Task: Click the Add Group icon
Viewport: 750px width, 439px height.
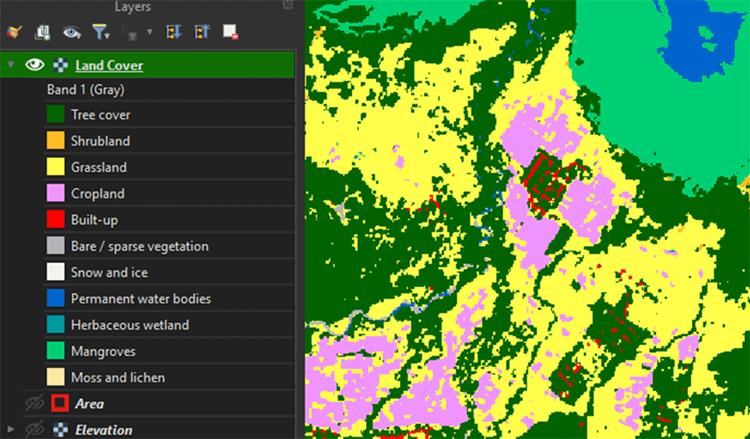Action: pyautogui.click(x=43, y=32)
